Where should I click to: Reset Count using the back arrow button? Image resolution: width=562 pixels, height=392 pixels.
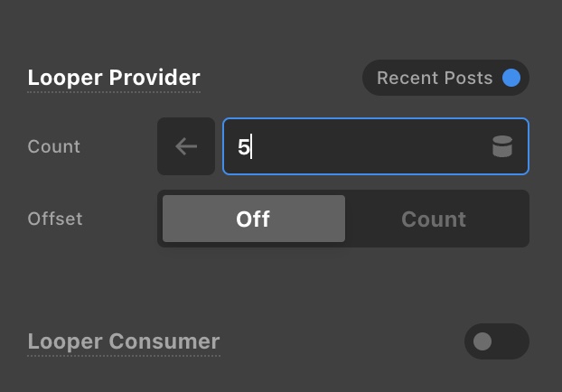pos(186,146)
